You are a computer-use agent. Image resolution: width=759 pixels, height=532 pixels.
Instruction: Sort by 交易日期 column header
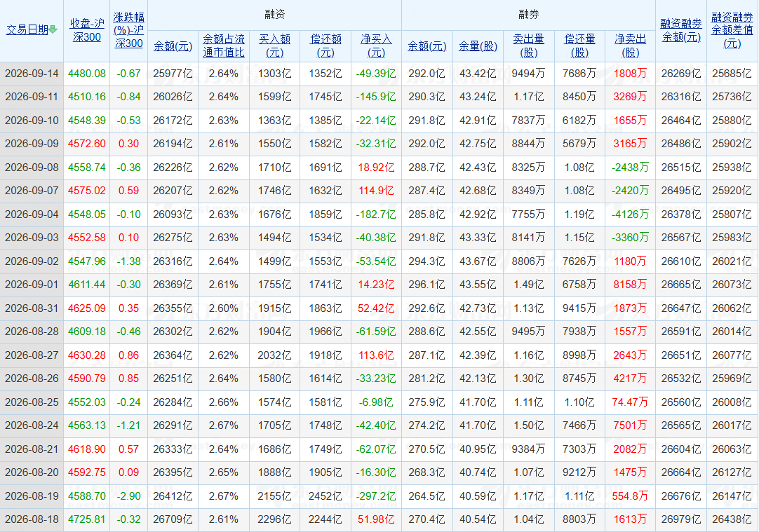[27, 30]
